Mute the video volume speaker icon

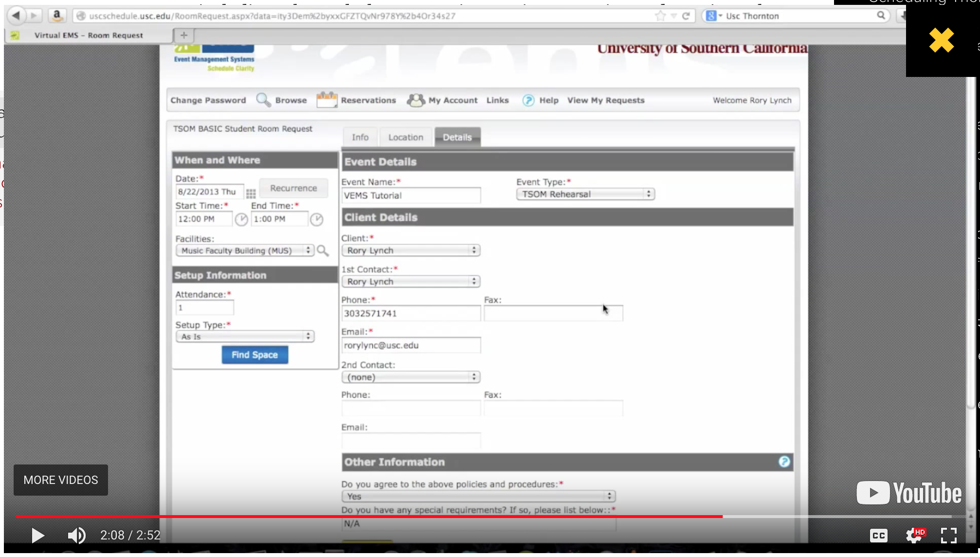coord(76,536)
